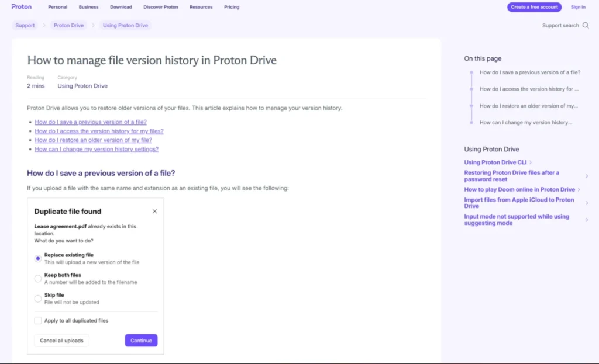This screenshot has width=599, height=364.
Task: Click the Sign in link
Action: [577, 7]
